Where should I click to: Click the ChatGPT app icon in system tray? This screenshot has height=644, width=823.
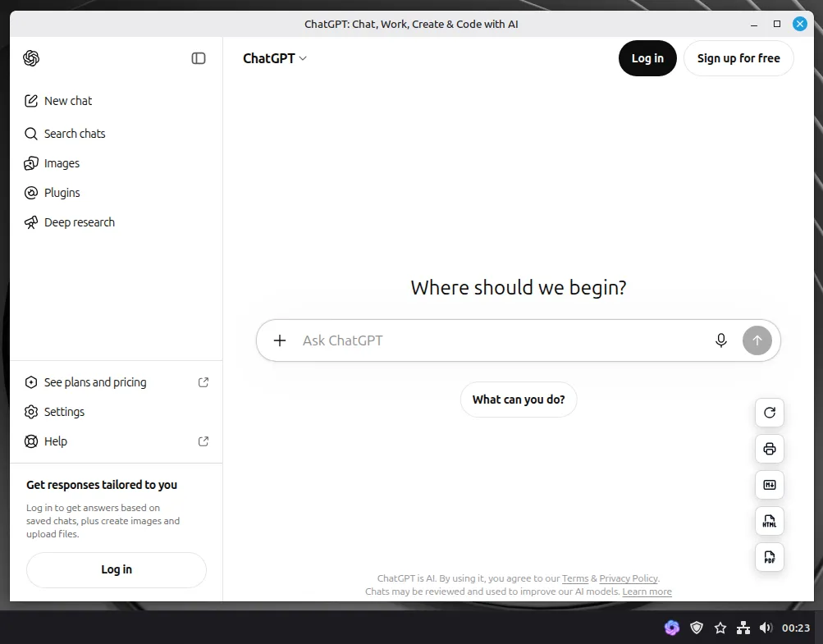coord(672,628)
